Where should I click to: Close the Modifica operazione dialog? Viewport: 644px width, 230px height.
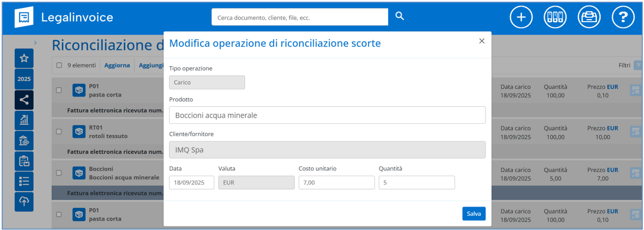(481, 41)
